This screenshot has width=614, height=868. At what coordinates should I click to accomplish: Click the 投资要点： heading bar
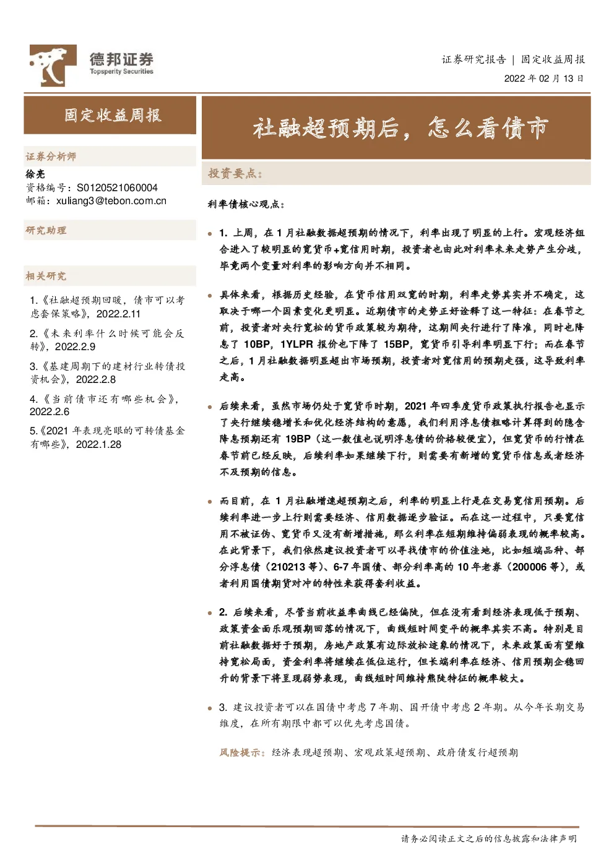coord(397,173)
